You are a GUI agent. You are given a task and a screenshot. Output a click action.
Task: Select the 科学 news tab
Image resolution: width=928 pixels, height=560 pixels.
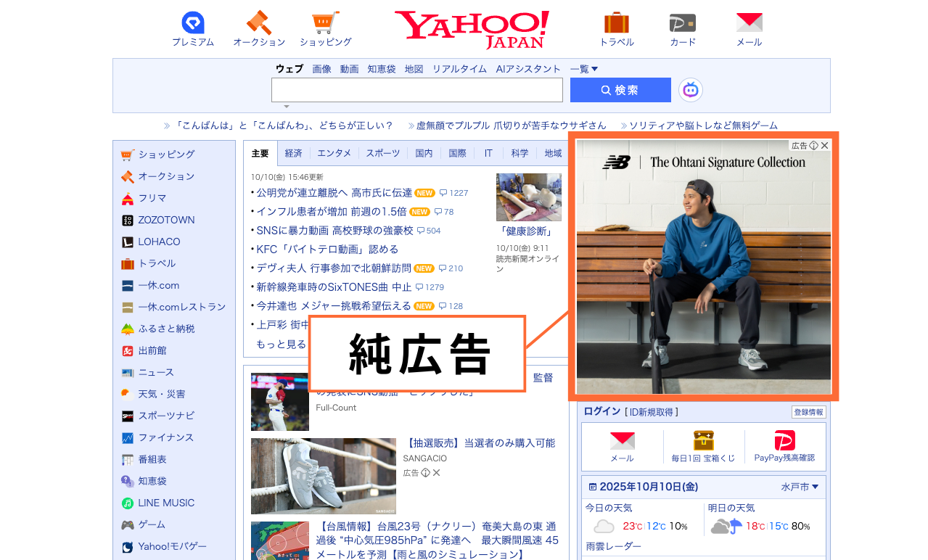520,153
